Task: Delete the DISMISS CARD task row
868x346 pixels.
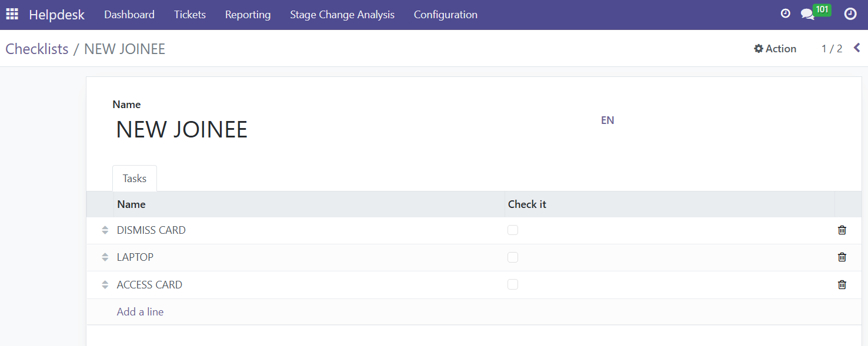Action: pos(842,230)
